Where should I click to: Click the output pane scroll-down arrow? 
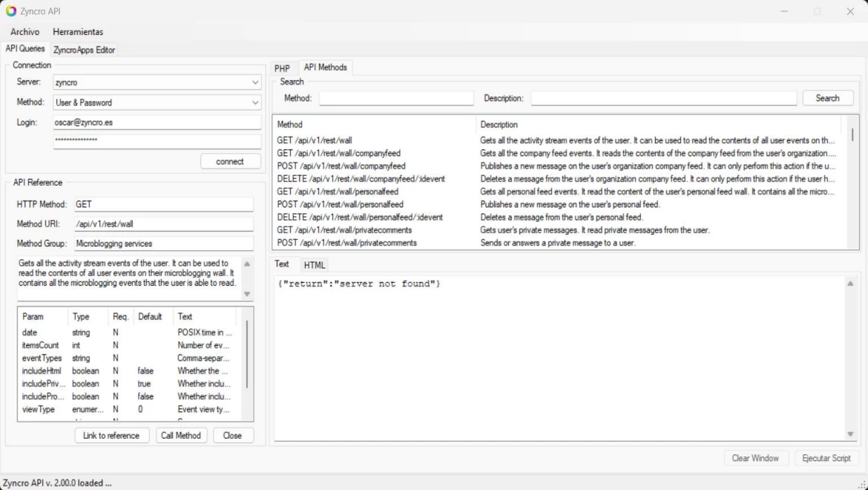(850, 434)
